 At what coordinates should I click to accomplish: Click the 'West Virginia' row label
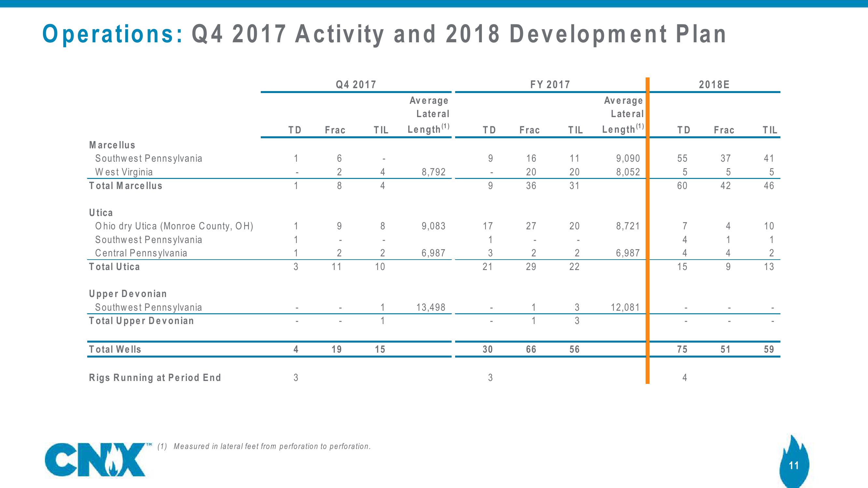point(124,172)
